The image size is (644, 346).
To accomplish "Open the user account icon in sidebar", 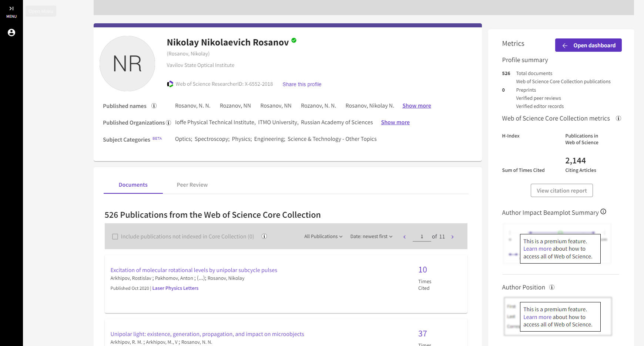I will point(11,33).
